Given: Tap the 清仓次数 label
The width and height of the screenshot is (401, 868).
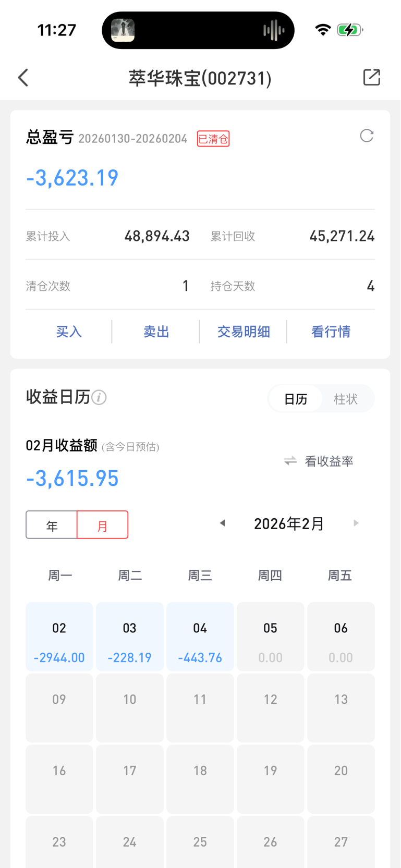Looking at the screenshot, I should click(x=48, y=286).
